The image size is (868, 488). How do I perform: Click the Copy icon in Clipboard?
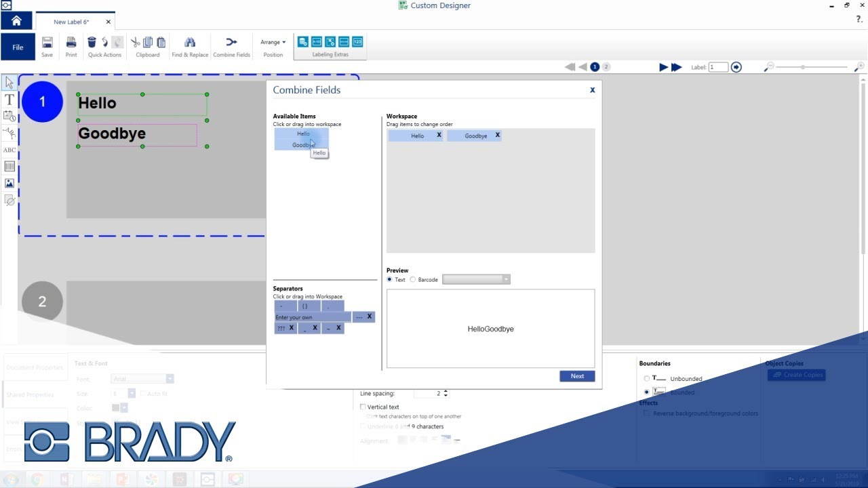tap(148, 42)
